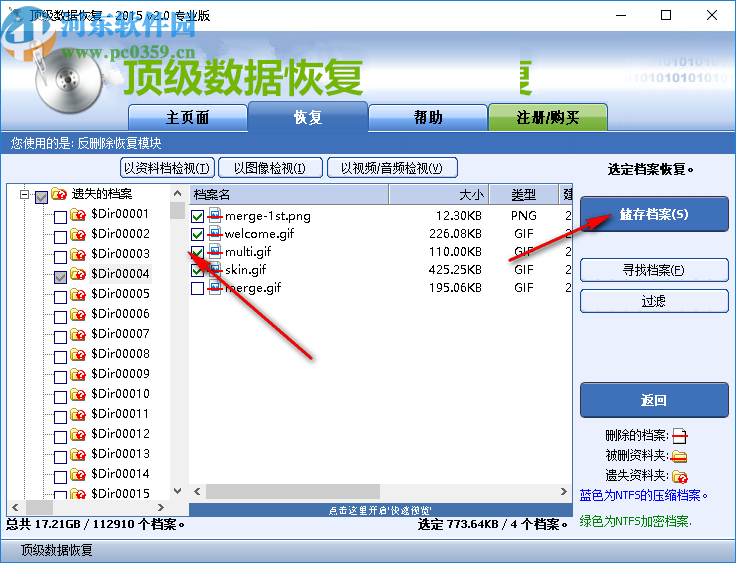Viewport: 736px width, 563px height.
Task: Click the folder tree scroll right arrow
Action: 161,507
